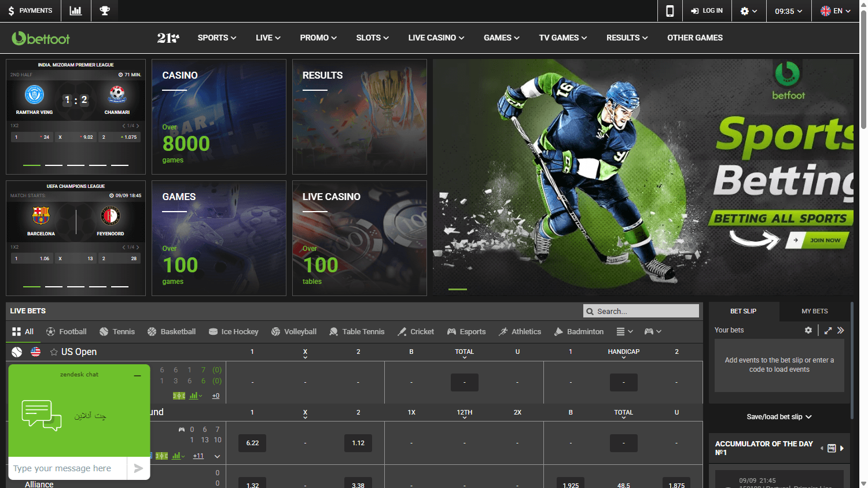Viewport: 868px width, 488px height.
Task: Select the Table Tennis sport filter
Action: click(356, 332)
